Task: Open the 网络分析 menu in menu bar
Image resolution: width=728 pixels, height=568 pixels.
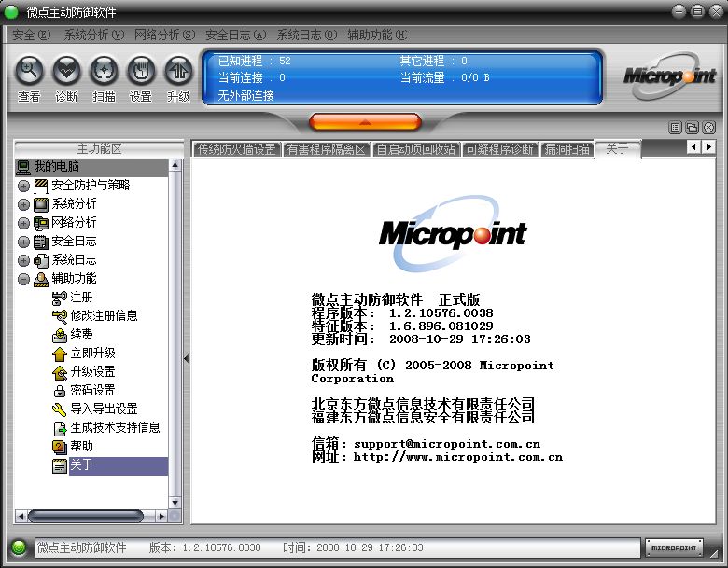Action: [x=165, y=35]
